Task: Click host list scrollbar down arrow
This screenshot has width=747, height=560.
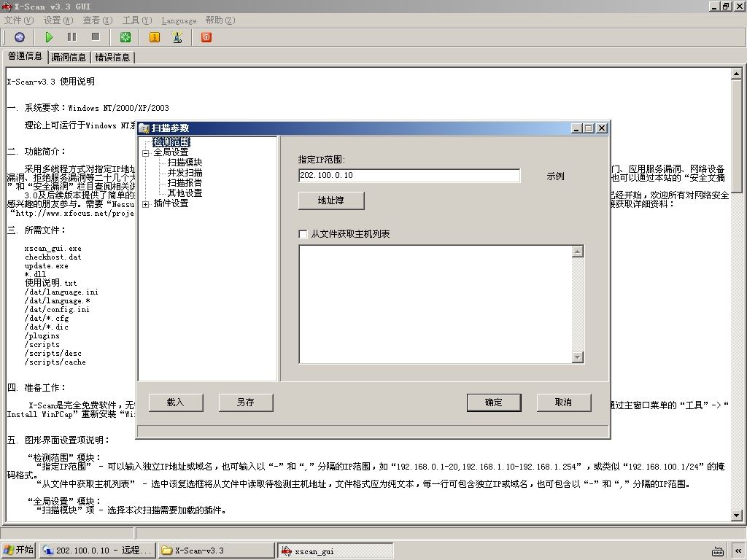Action: tap(578, 357)
